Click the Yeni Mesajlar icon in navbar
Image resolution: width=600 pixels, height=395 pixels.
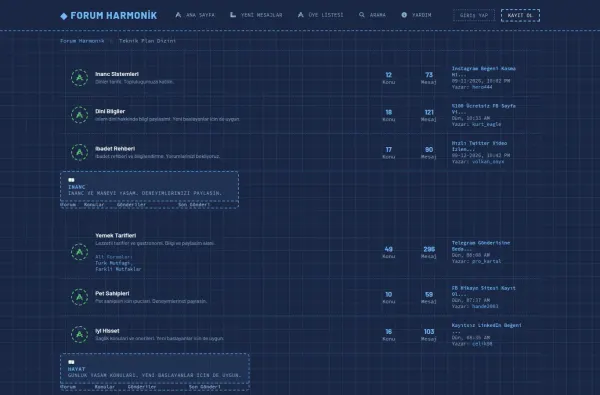point(233,15)
